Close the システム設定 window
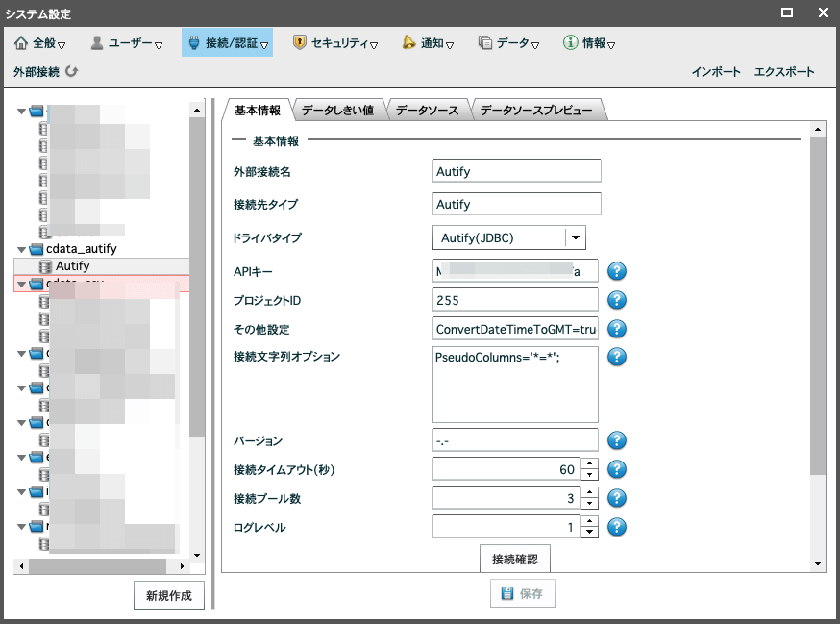840x624 pixels. [824, 12]
